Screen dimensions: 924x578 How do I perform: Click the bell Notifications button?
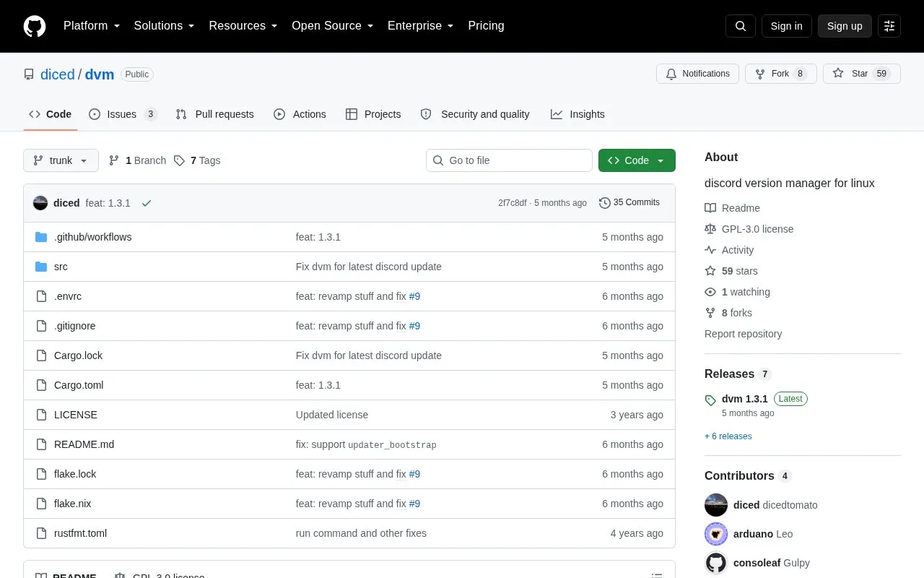(x=697, y=74)
